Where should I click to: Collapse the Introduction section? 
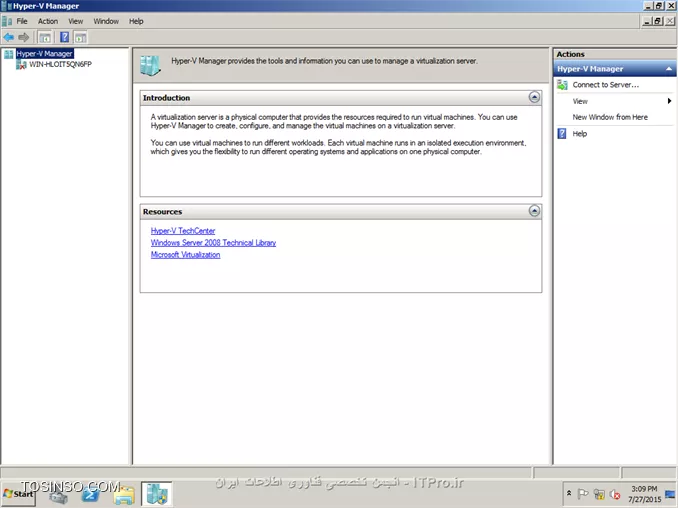pyautogui.click(x=534, y=97)
